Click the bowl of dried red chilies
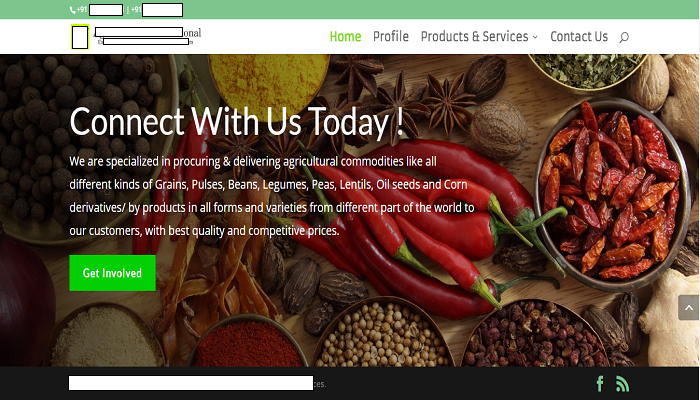The width and height of the screenshot is (700, 400). click(x=612, y=195)
